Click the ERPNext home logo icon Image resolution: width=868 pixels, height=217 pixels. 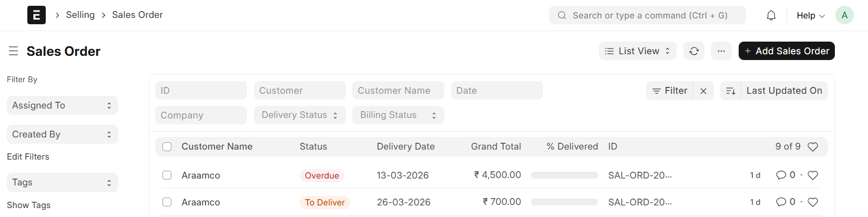36,15
